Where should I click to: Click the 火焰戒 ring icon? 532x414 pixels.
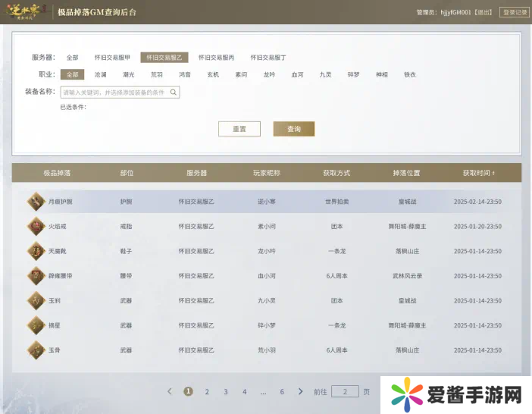point(36,227)
